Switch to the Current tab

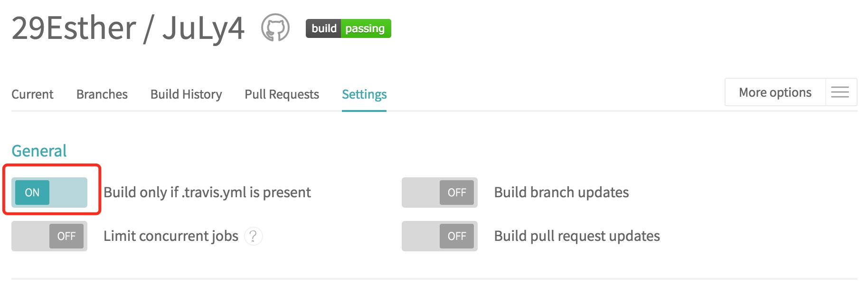(x=32, y=94)
